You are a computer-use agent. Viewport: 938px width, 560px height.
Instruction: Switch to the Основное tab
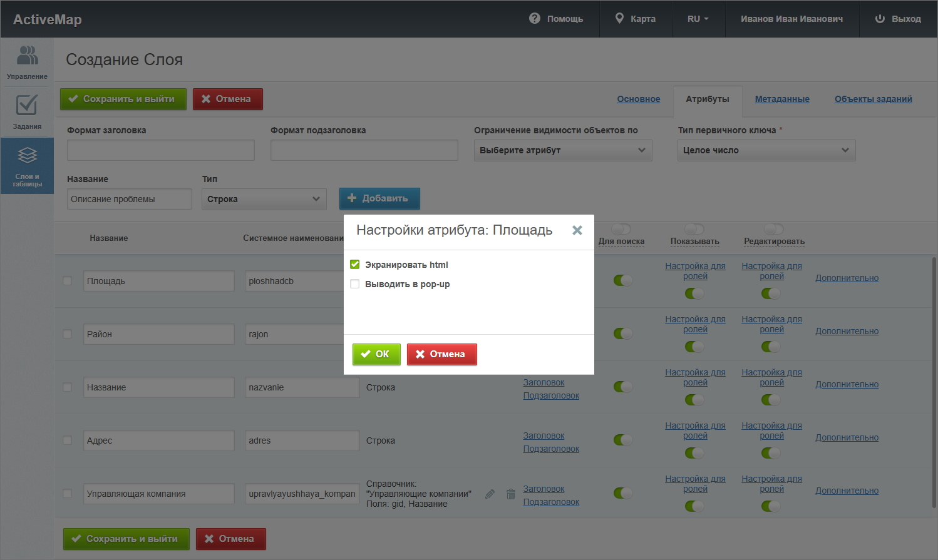coord(638,99)
